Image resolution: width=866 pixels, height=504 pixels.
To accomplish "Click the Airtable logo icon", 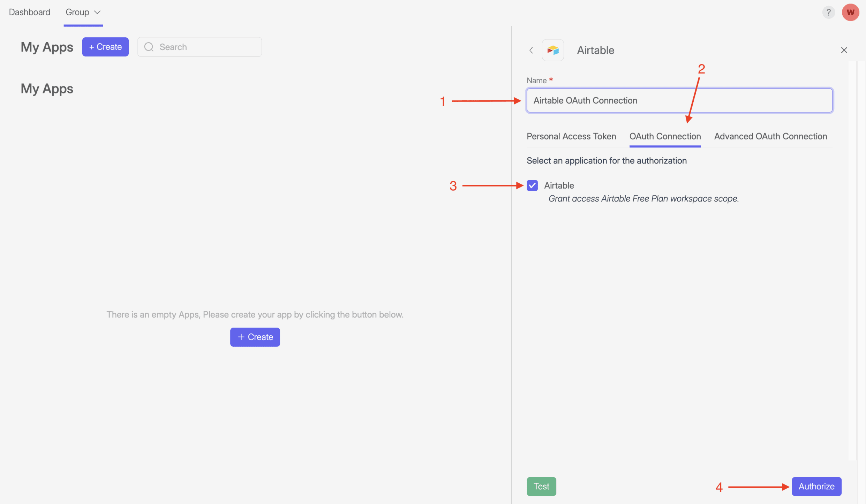I will point(553,50).
